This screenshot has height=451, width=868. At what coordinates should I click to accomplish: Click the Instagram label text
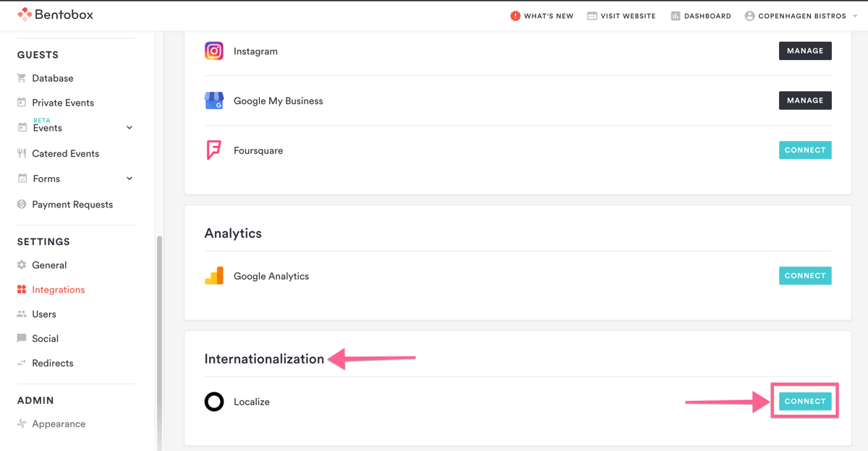255,51
